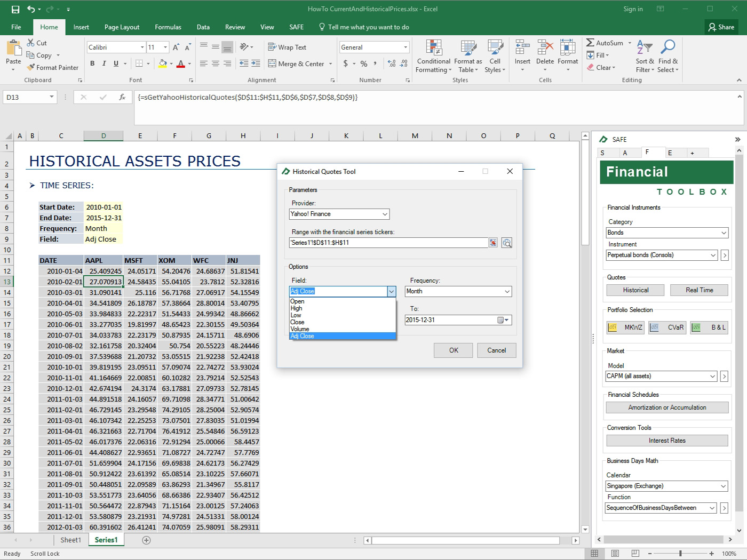Increase font size icon
The height and width of the screenshot is (560, 747).
[176, 47]
